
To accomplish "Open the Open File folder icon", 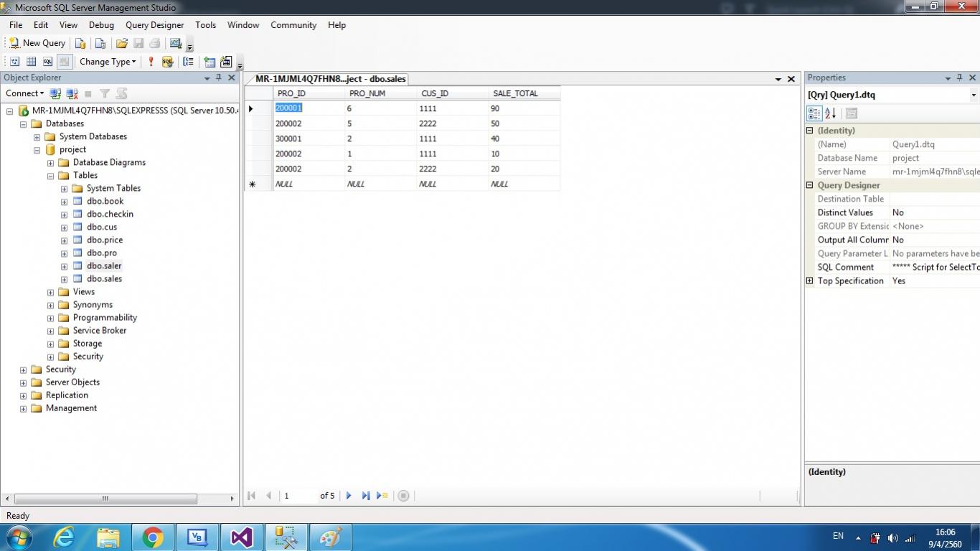I will [x=122, y=43].
